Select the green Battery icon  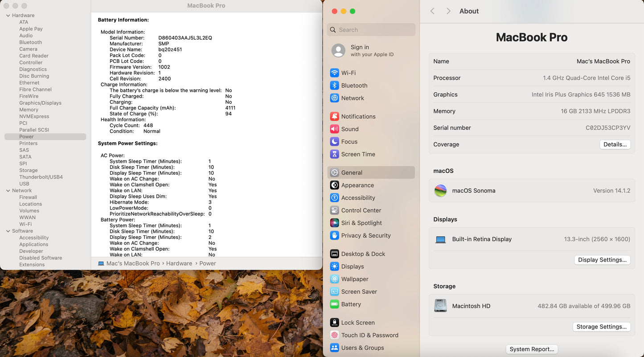(334, 304)
